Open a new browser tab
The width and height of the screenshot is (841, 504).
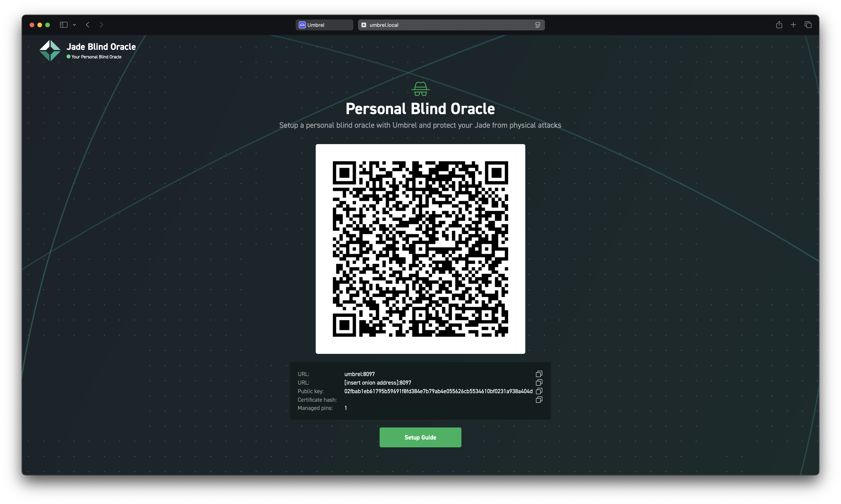793,25
